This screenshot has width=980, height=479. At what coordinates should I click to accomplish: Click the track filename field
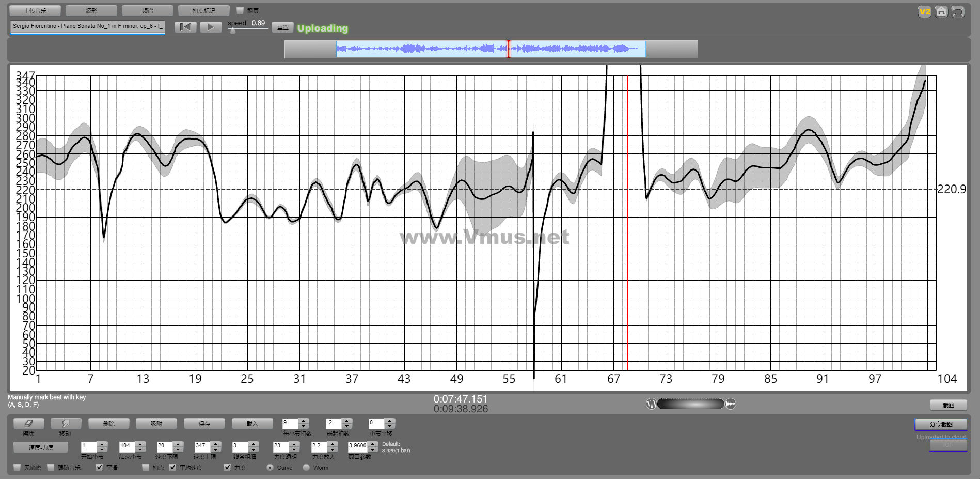[x=87, y=26]
